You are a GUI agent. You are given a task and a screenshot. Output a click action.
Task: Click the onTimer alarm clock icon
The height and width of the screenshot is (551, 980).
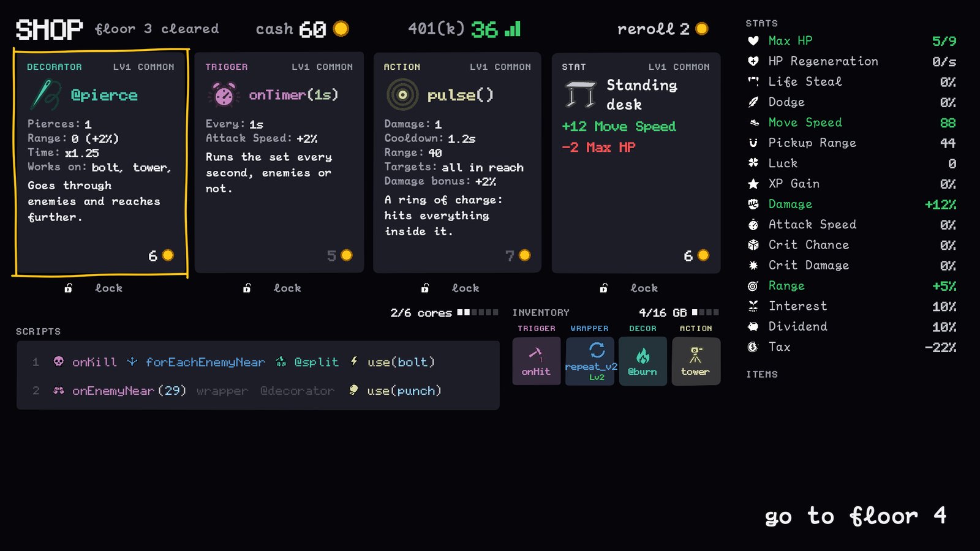click(x=224, y=95)
